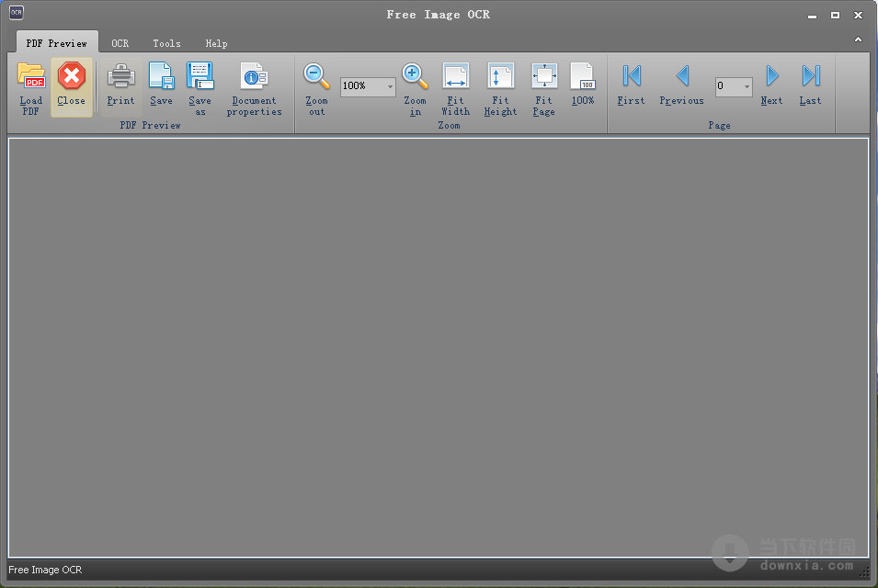Click the Save icon
The image size is (878, 588).
coord(161,76)
